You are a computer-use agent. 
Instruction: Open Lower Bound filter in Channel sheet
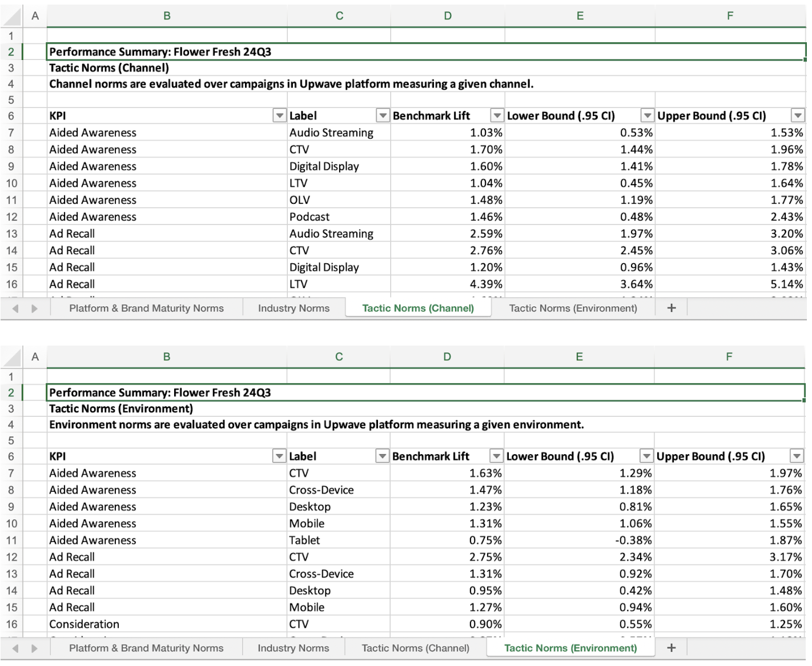[647, 116]
